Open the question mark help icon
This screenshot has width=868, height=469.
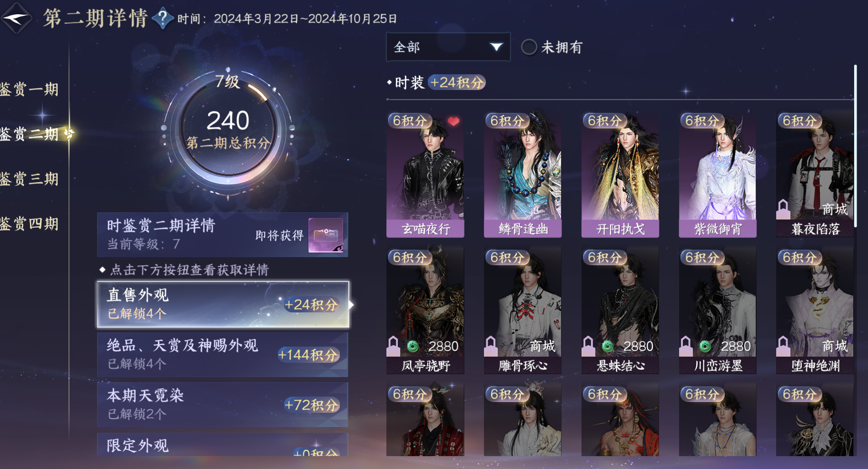[163, 18]
